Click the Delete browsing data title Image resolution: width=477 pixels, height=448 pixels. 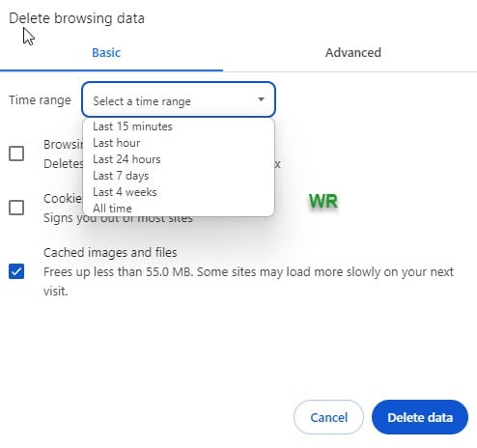76,18
